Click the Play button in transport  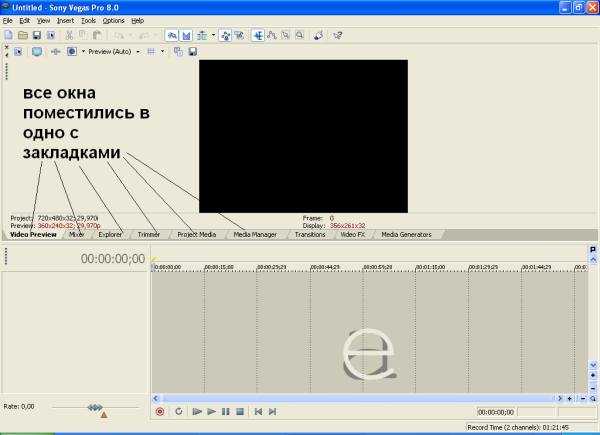[x=211, y=412]
